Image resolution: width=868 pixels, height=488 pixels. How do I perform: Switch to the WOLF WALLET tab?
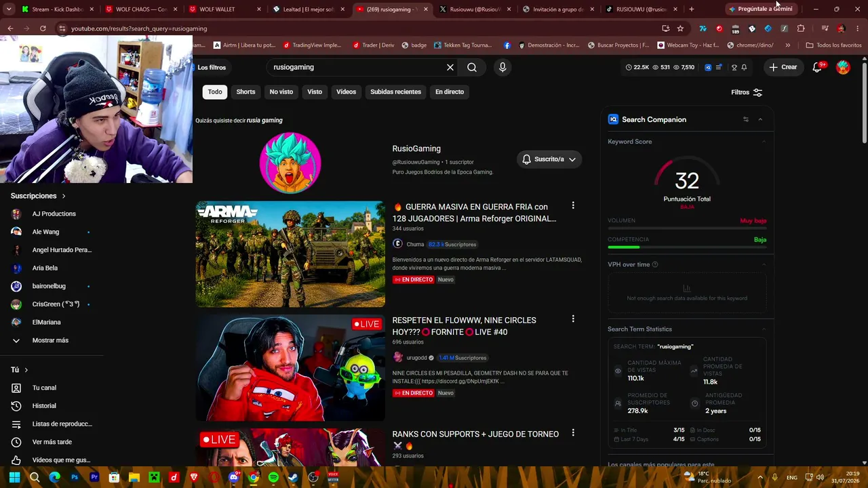pos(223,9)
